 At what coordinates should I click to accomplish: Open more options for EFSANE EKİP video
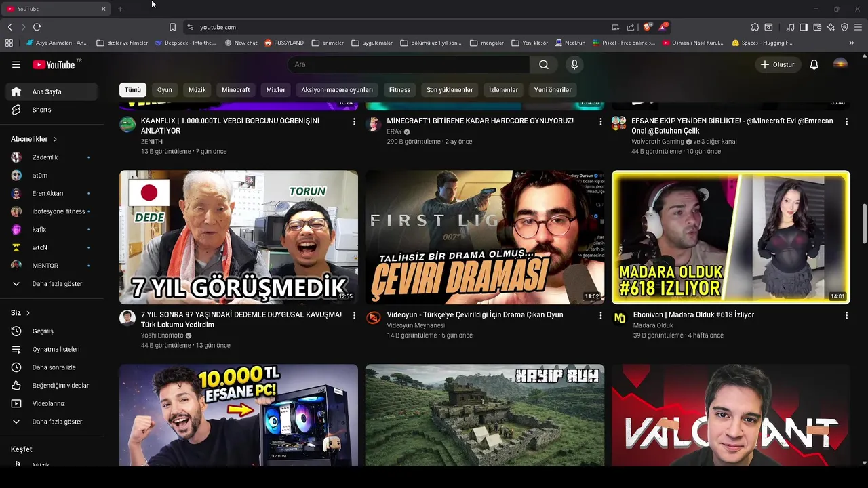coord(846,121)
